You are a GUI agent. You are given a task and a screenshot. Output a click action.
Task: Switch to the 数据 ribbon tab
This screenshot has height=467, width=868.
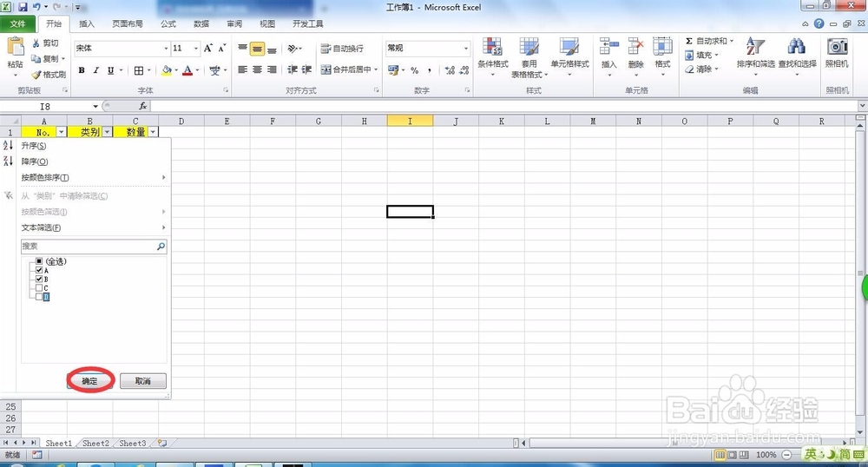click(x=201, y=23)
